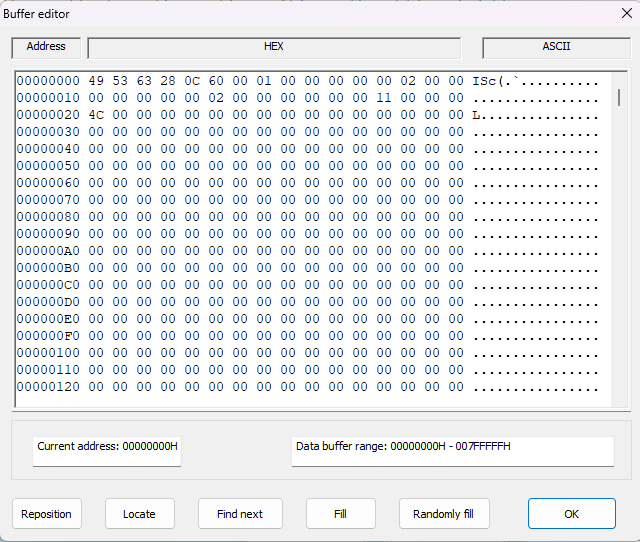Select hex byte 0C in first row

pos(192,81)
